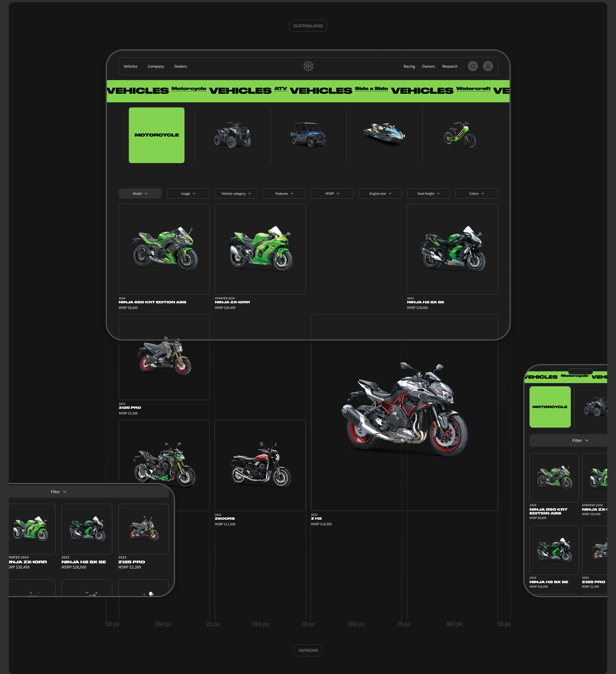Image resolution: width=616 pixels, height=674 pixels.
Task: Open the Colors filter options
Action: click(x=476, y=193)
